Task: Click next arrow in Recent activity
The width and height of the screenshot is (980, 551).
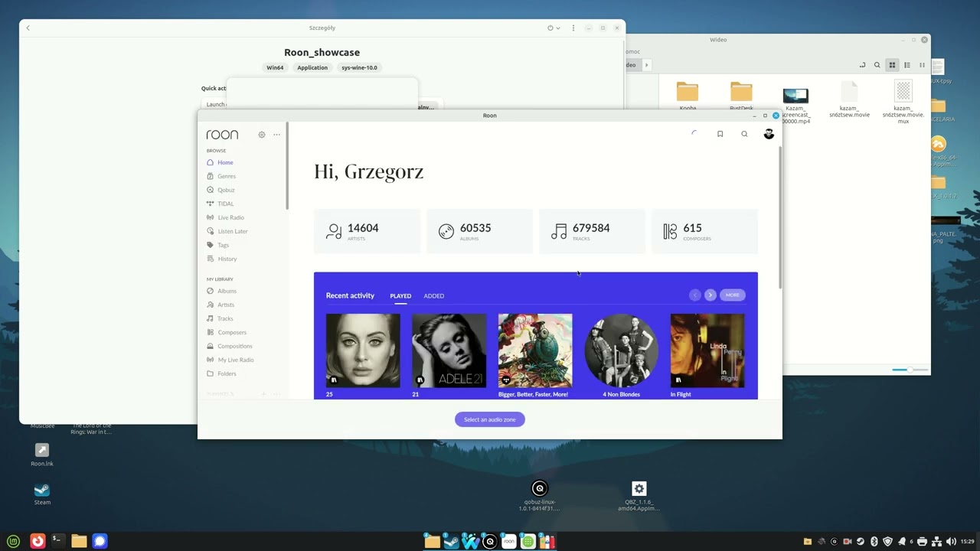Action: click(710, 295)
